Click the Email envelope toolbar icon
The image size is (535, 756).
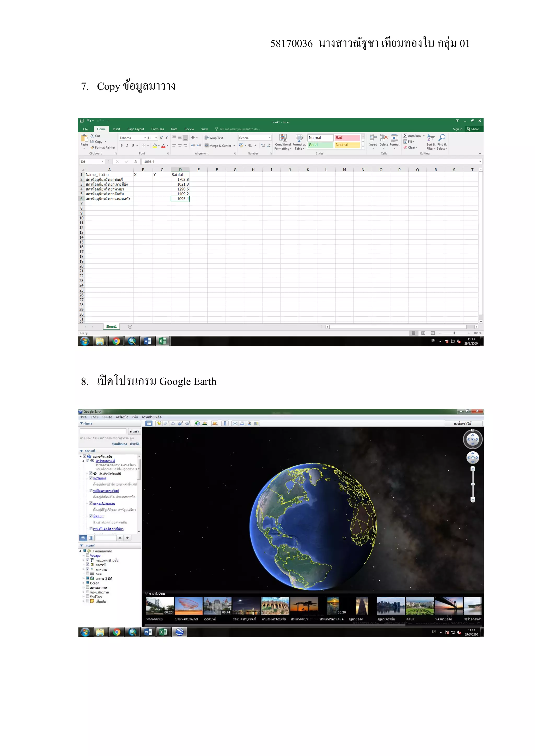tap(235, 423)
